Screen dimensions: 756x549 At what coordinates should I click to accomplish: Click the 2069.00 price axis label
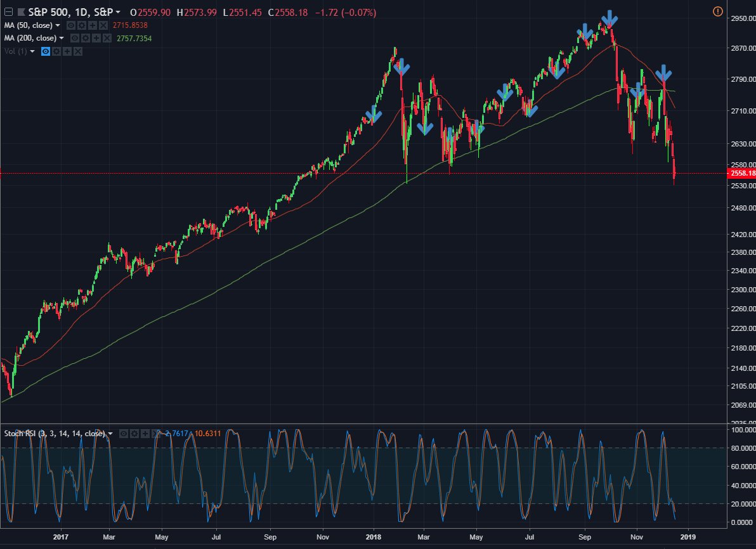coord(743,405)
